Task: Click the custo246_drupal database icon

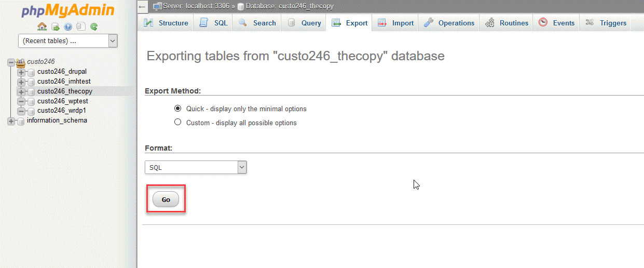Action: [31, 72]
